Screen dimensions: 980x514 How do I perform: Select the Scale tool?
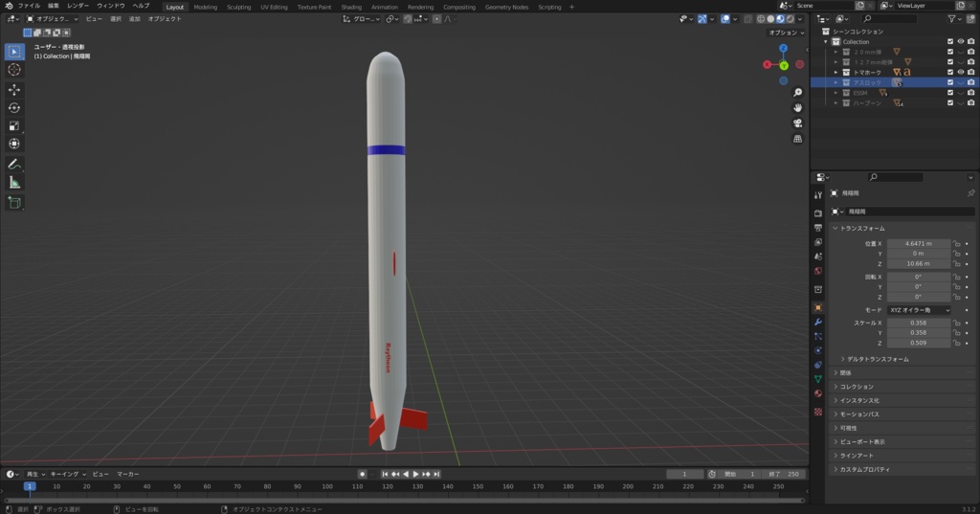[x=14, y=126]
